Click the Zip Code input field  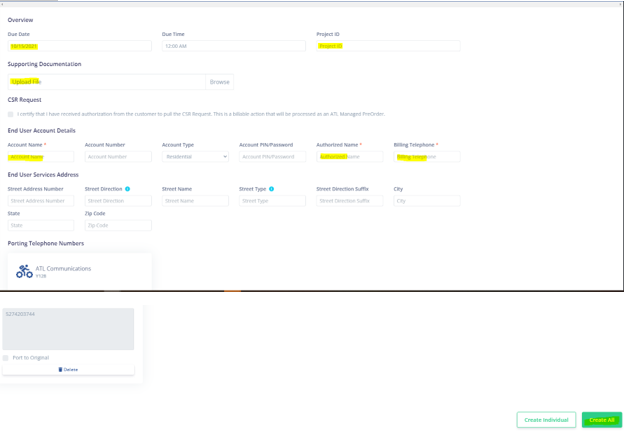(x=118, y=226)
